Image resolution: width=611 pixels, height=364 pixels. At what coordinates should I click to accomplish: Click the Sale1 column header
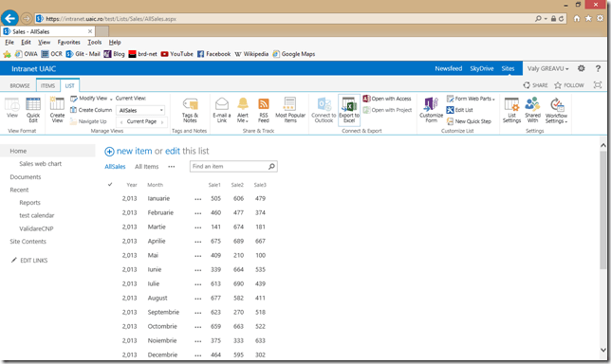[214, 185]
